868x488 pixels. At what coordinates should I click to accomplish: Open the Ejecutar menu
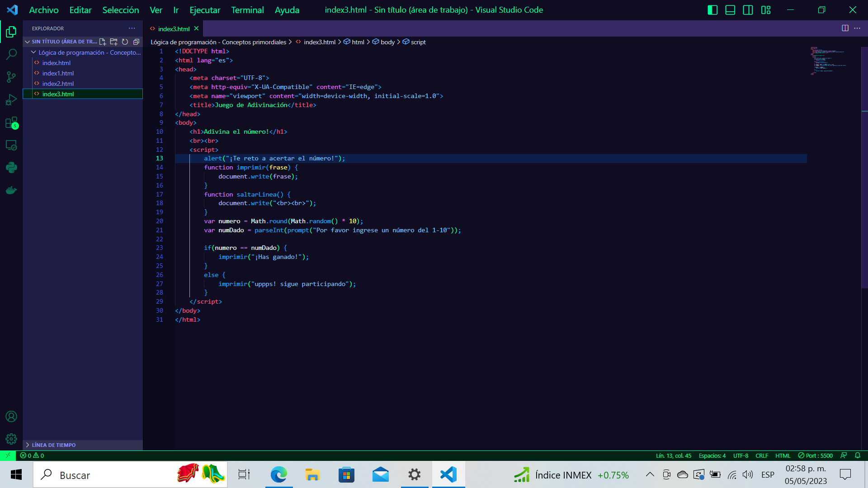(205, 10)
